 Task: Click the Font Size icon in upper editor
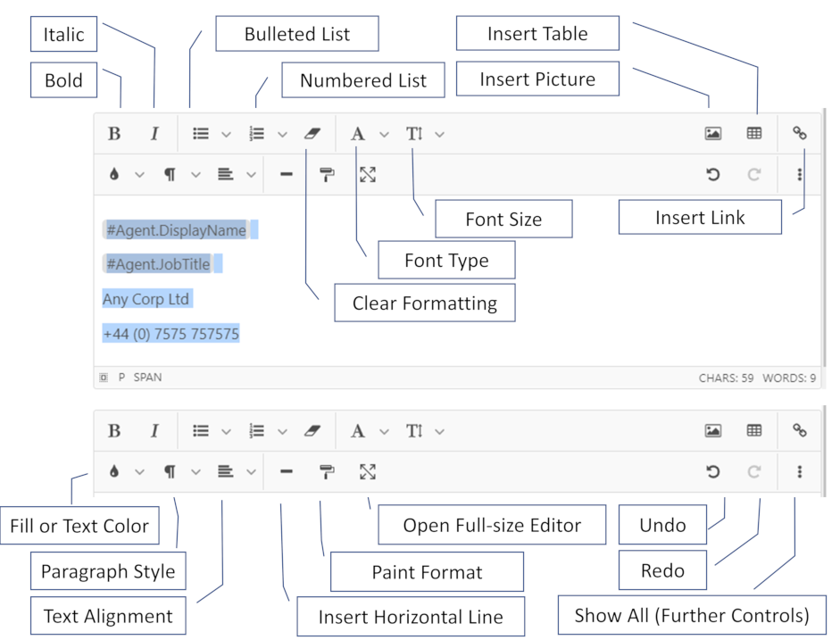pyautogui.click(x=414, y=133)
